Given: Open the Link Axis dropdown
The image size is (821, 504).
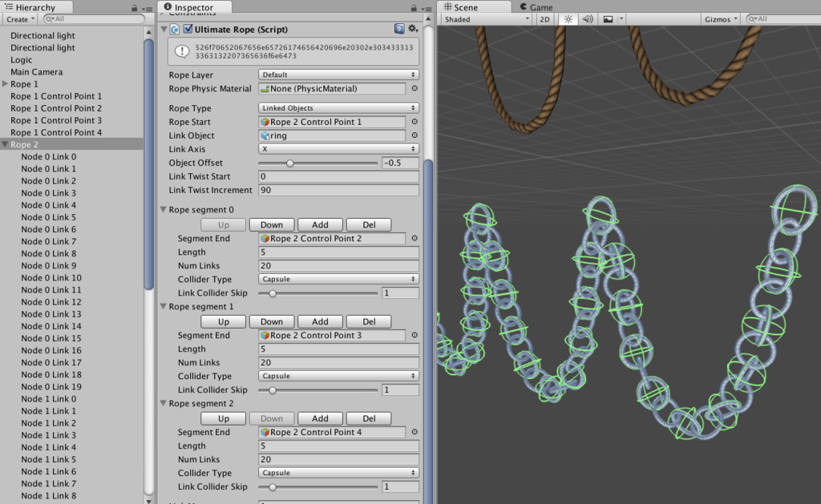Looking at the screenshot, I should [x=339, y=148].
